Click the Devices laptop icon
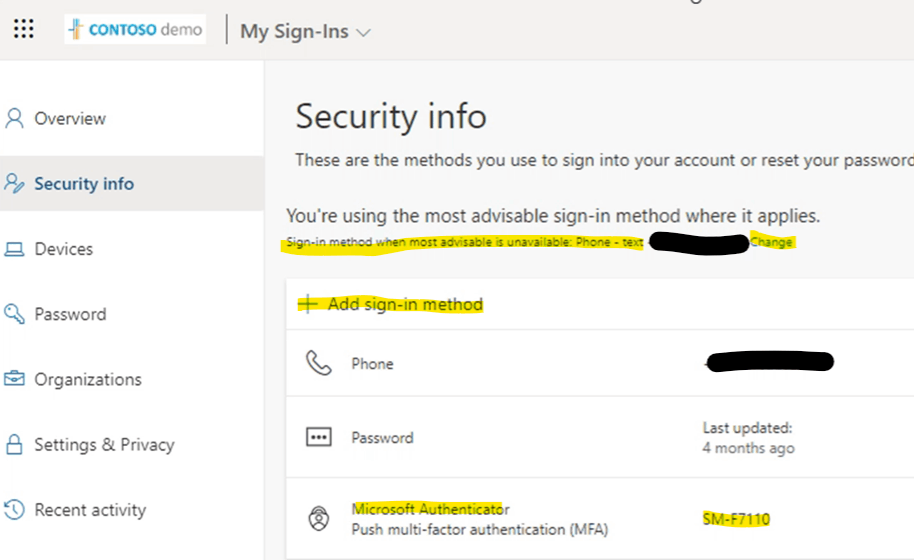Viewport: 914px width, 560px height. click(14, 249)
